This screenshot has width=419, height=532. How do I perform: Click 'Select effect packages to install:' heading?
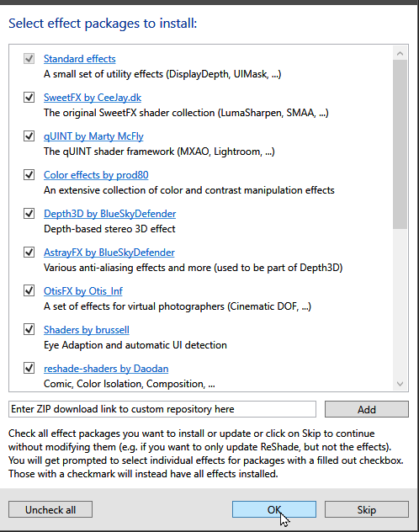point(103,24)
